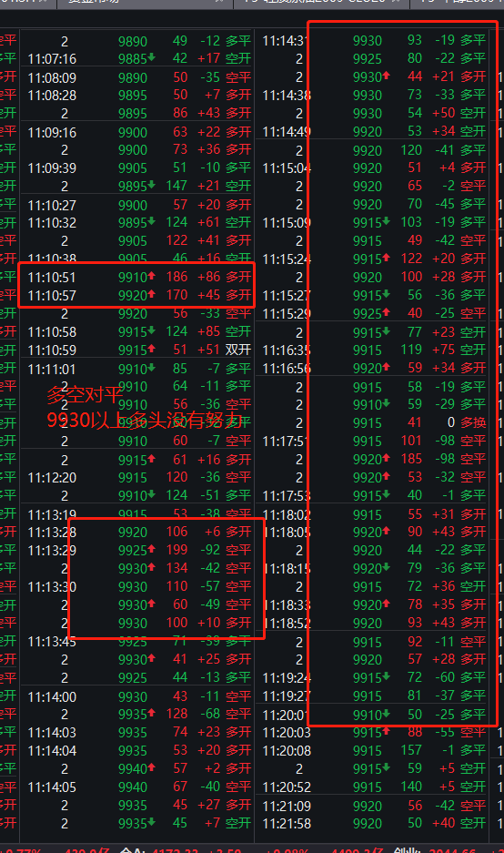Select the 11:21:58 trade row at 9920
The image size is (504, 853).
pos(374,824)
